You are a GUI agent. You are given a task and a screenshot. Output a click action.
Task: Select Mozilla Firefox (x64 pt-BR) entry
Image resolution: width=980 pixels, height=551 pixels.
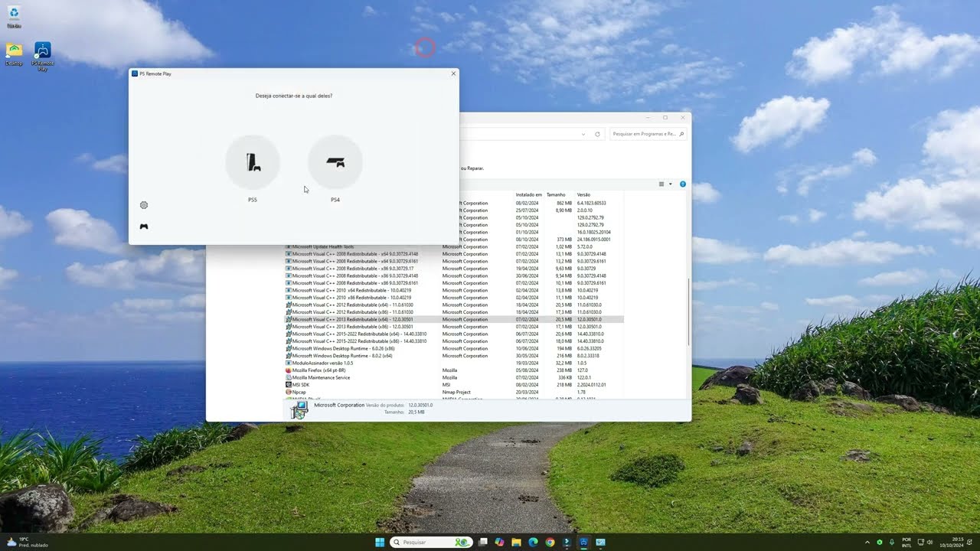[x=454, y=370]
